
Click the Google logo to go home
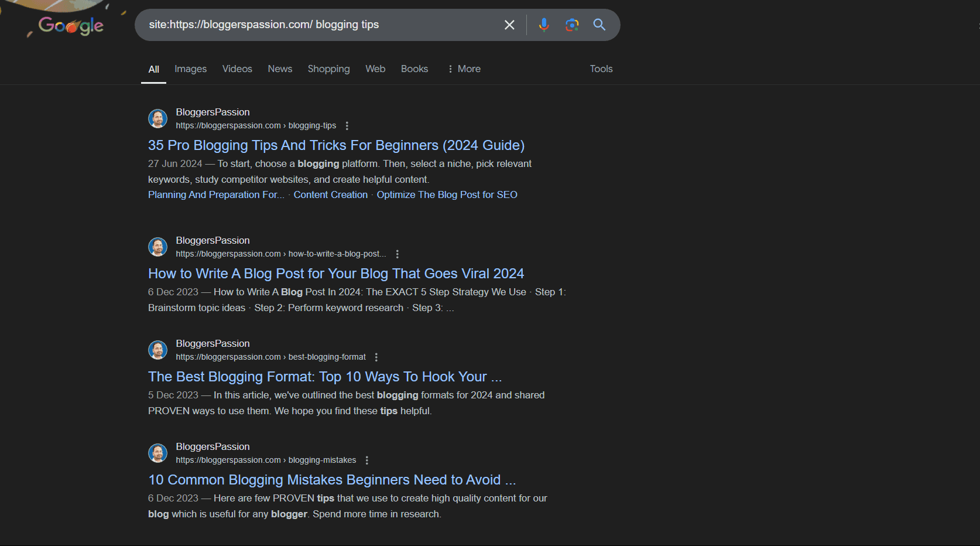click(x=71, y=25)
